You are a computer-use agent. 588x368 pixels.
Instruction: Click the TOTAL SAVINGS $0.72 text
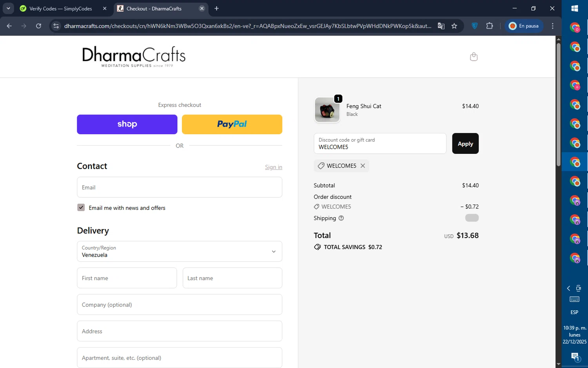tap(353, 247)
